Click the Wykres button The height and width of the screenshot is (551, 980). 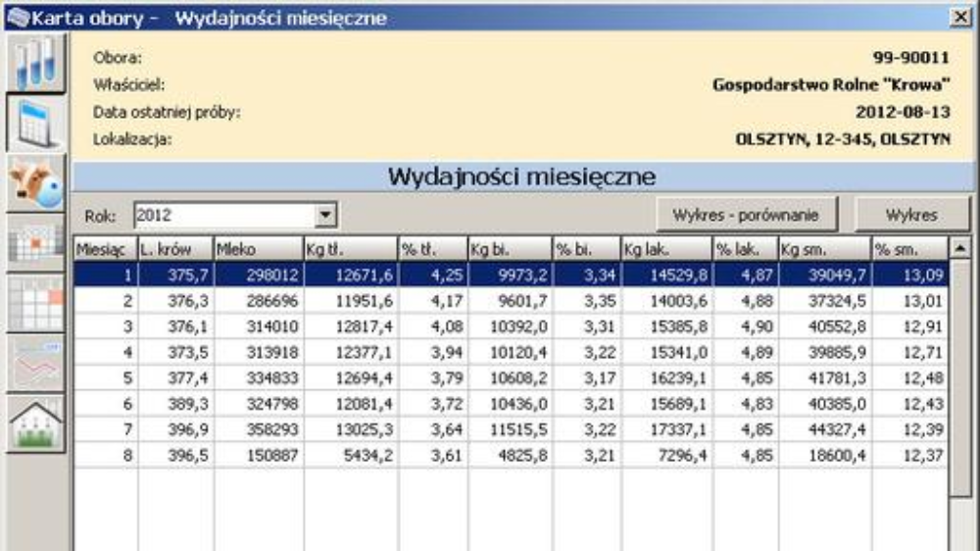click(911, 215)
